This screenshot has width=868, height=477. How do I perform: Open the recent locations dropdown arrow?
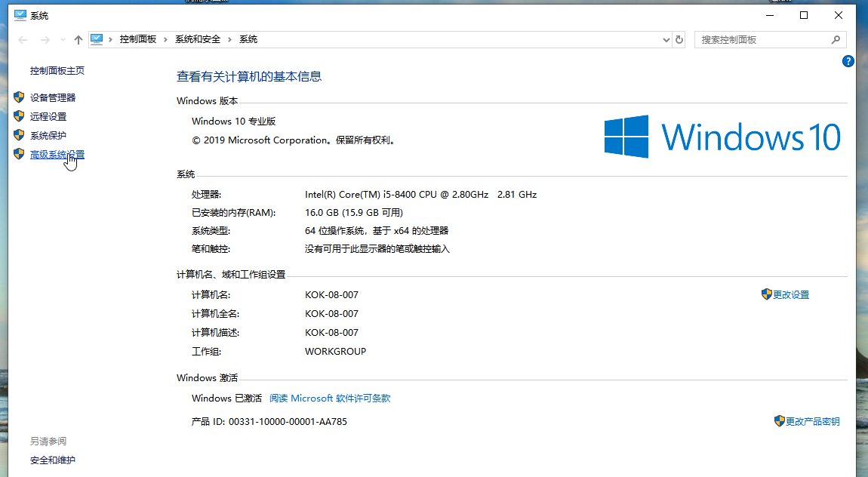(63, 40)
